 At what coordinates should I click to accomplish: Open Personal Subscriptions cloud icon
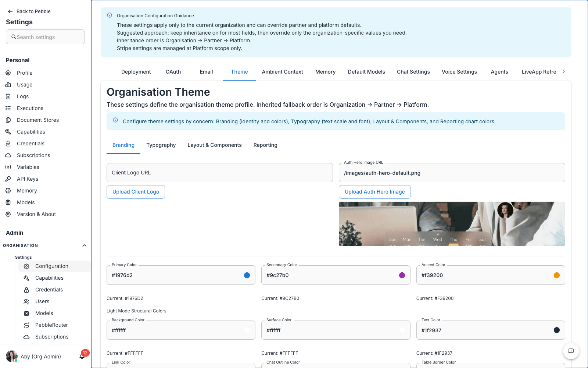8,155
